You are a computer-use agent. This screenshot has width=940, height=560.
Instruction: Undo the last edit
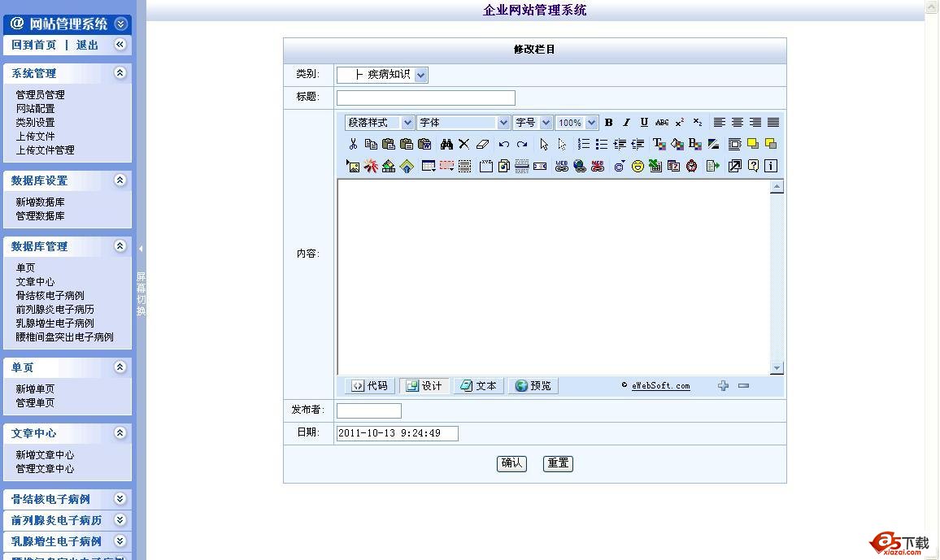coord(504,144)
